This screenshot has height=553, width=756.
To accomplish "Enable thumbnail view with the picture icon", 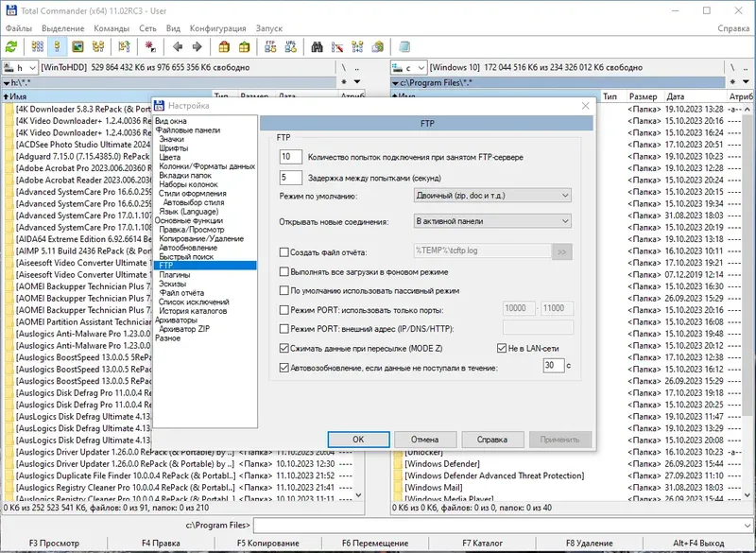I will pyautogui.click(x=77, y=46).
